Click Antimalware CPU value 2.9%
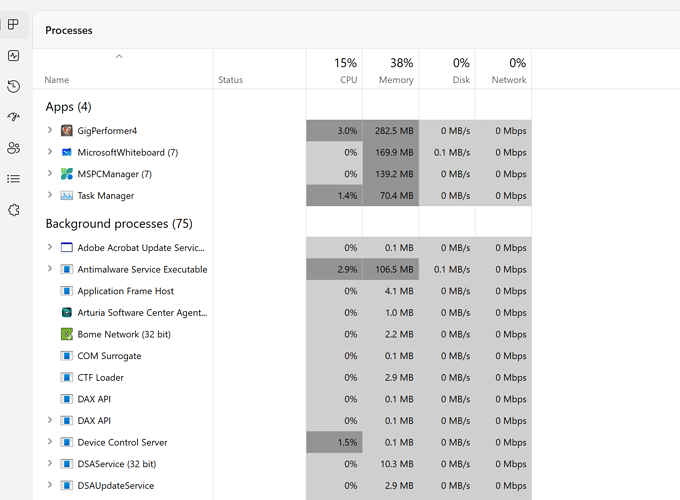The image size is (680, 500). 347,269
